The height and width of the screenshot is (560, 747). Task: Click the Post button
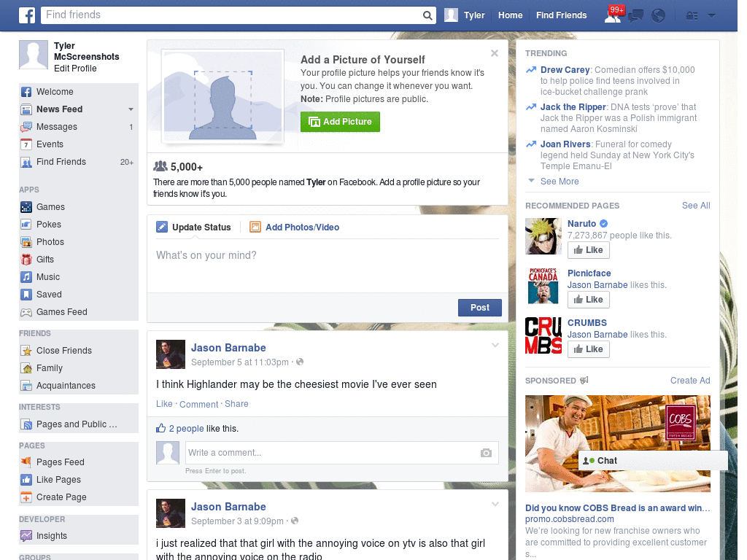[x=480, y=308]
